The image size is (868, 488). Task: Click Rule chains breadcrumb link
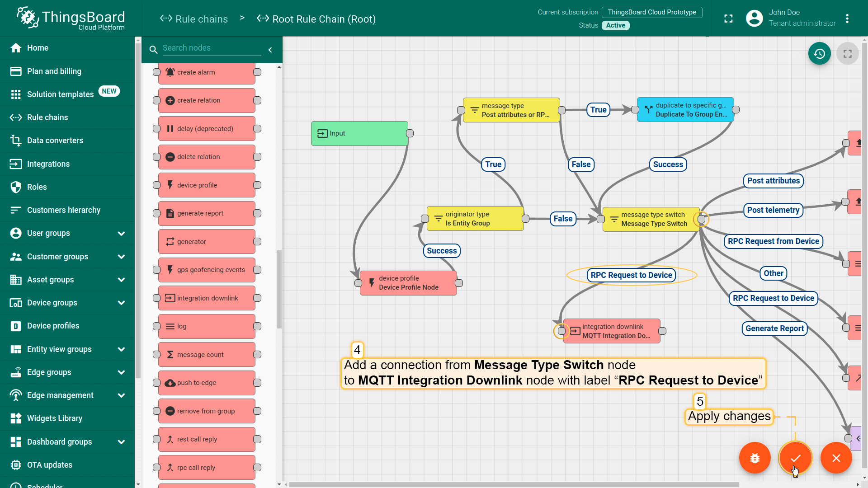(x=194, y=19)
